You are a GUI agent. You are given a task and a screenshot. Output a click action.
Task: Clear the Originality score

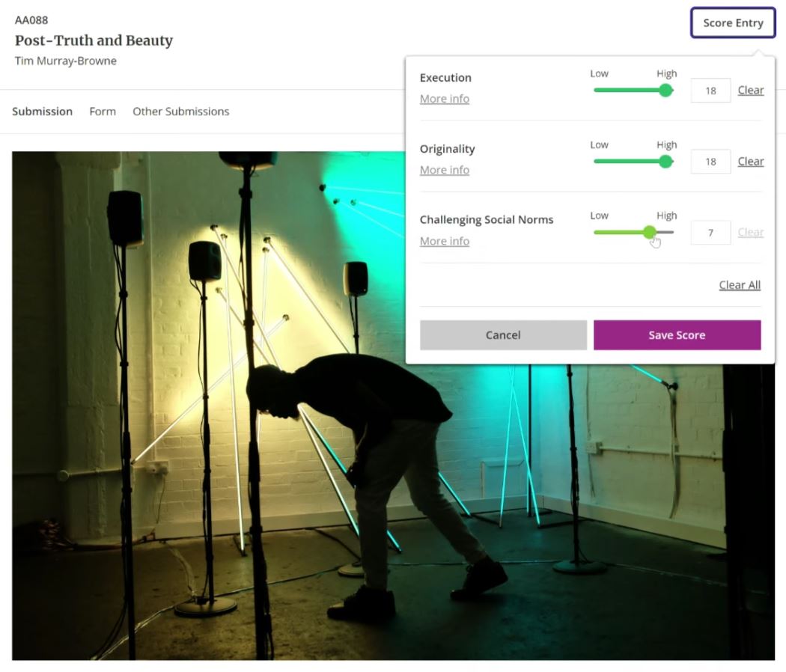(750, 161)
